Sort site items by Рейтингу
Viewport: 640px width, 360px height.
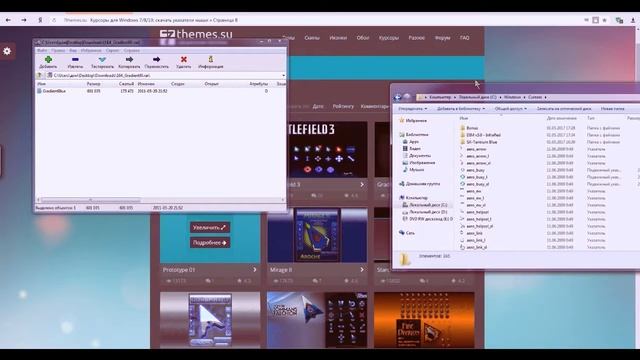343,106
